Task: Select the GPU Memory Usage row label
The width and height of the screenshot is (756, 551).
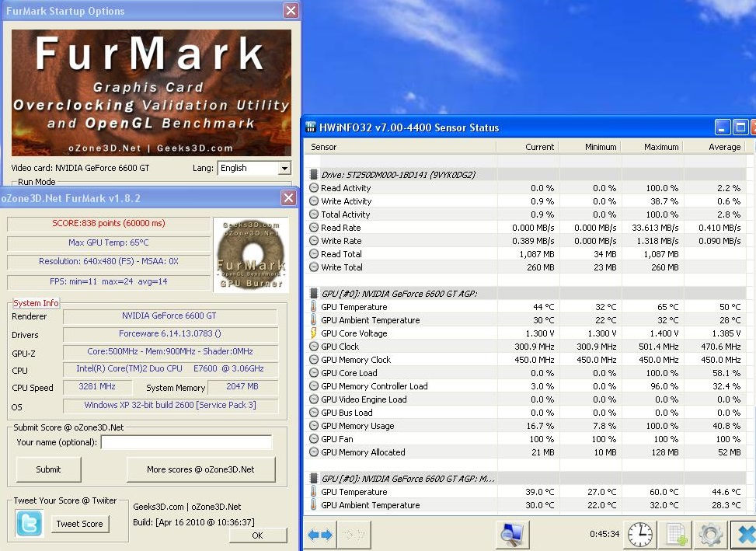Action: coord(357,426)
